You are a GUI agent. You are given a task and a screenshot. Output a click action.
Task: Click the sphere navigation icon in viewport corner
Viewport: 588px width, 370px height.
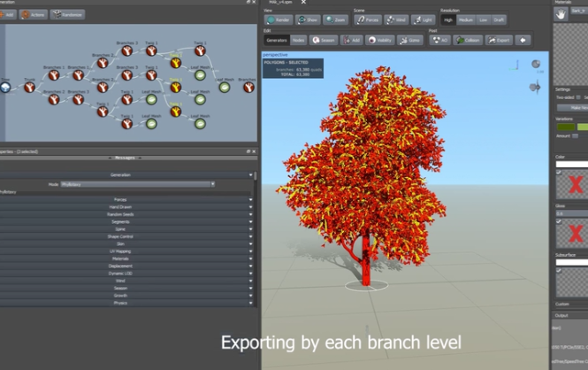point(536,64)
